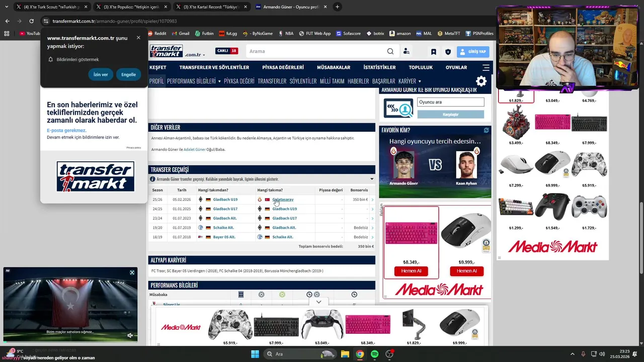Switch to X'te Kartal Record browser tab
Screen dimensions: 644x362
pos(211,7)
